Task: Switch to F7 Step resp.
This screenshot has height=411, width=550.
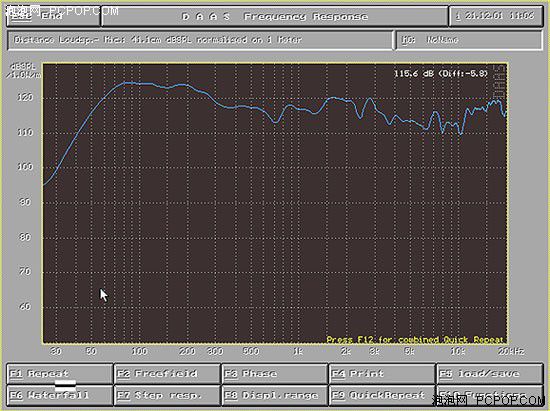Action: coord(167,395)
